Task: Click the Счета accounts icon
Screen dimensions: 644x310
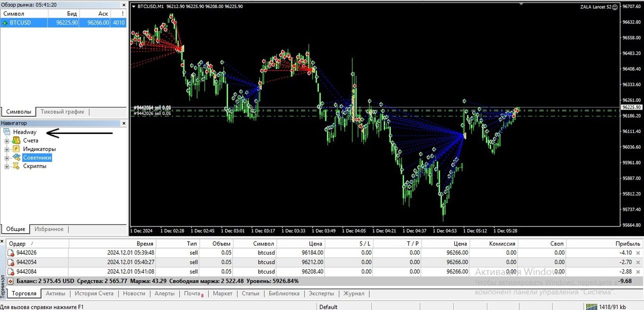Action: [x=16, y=140]
